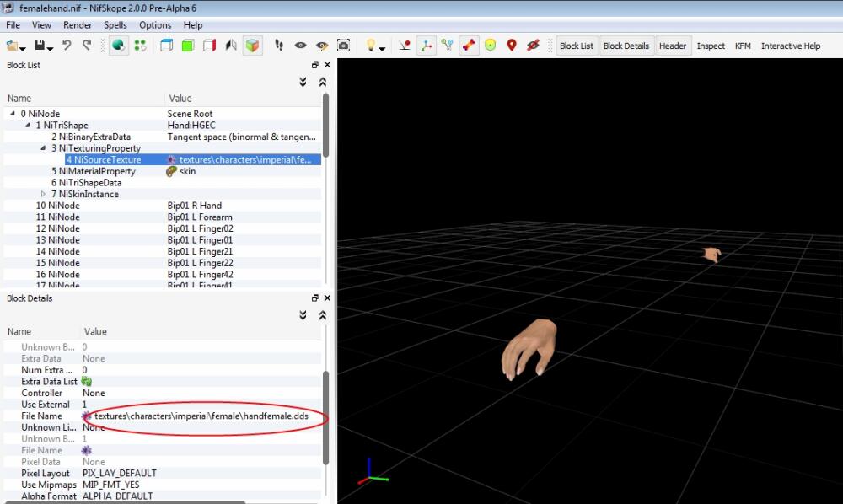Open the Help menu

point(192,25)
